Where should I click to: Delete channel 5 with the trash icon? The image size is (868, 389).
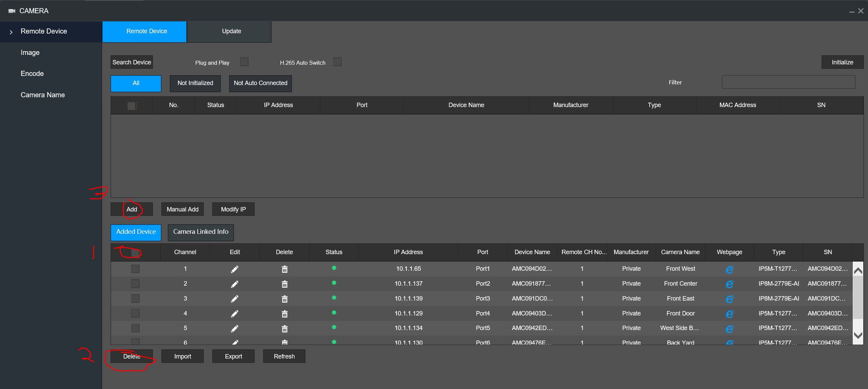click(x=284, y=329)
